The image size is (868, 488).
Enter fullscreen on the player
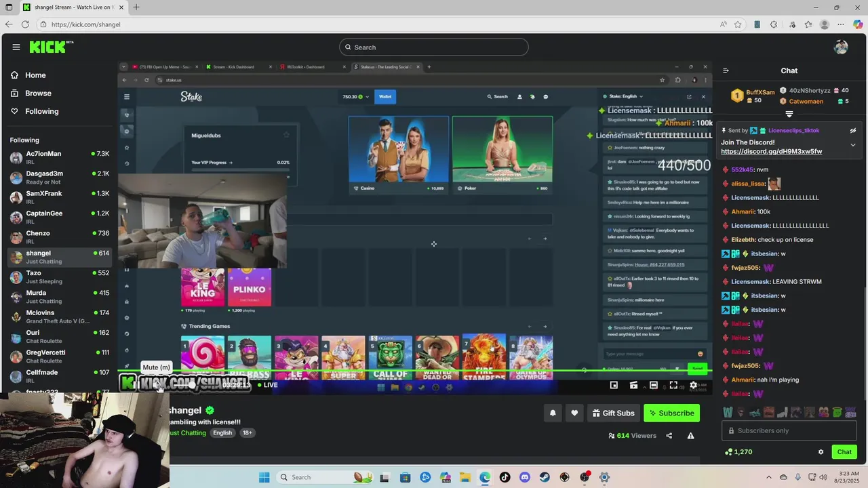pos(673,385)
